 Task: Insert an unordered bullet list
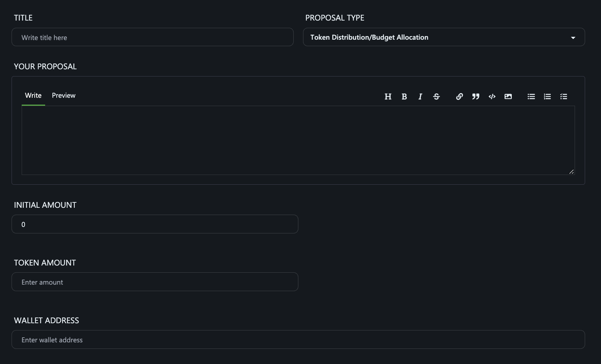[x=531, y=96]
